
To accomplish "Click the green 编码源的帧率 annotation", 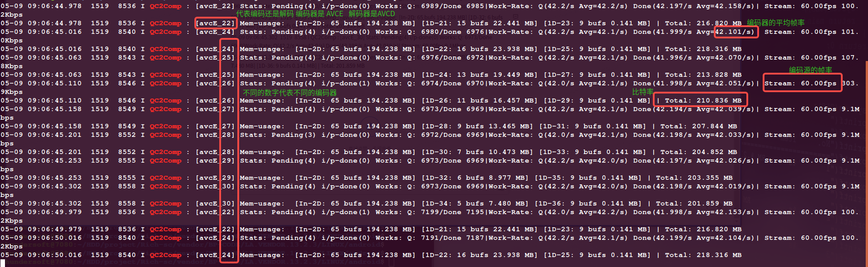I will click(811, 70).
